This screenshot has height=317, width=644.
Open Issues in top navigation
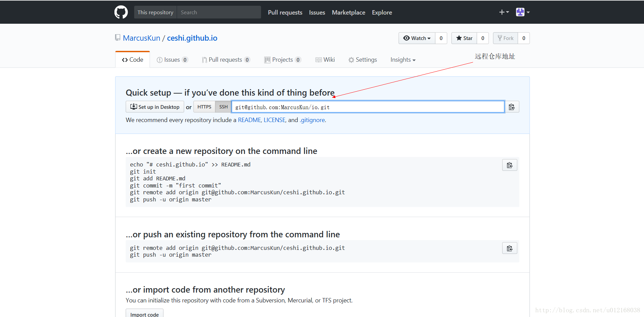317,13
